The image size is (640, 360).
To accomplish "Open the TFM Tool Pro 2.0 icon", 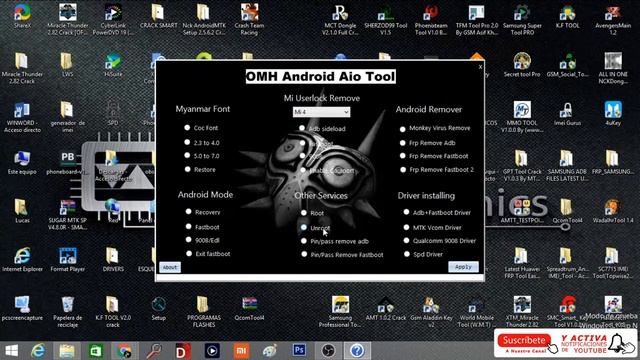I will point(476,20).
